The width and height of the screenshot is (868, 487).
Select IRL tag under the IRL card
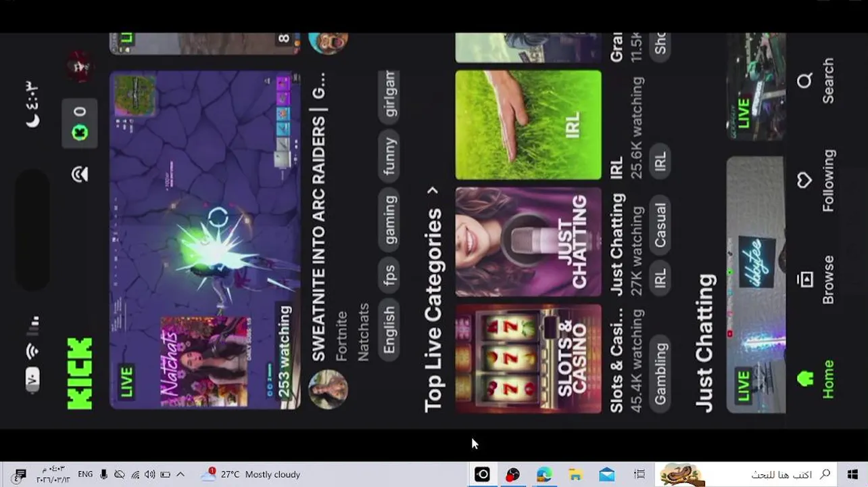[660, 162]
